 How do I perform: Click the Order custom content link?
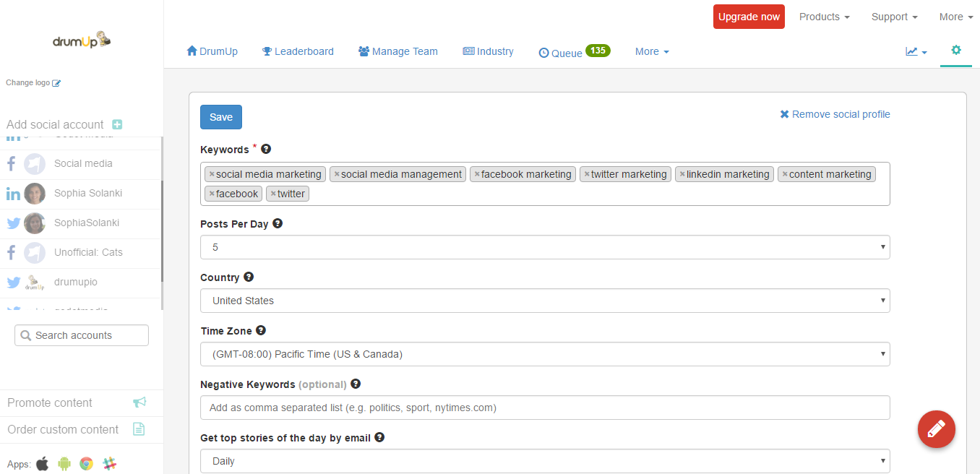tap(63, 429)
